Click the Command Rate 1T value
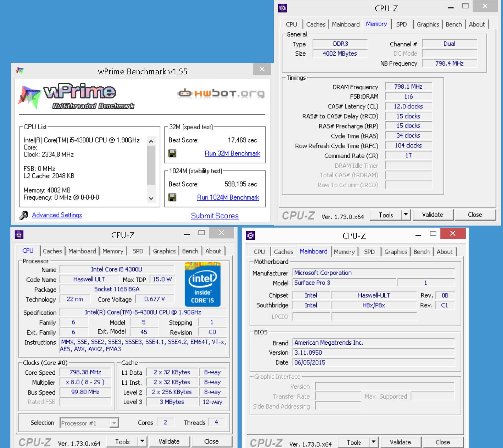 coord(408,155)
